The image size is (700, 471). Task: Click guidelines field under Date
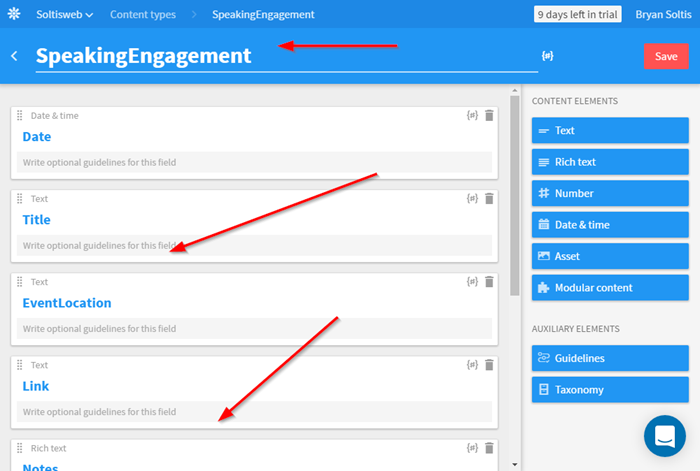pyautogui.click(x=254, y=162)
